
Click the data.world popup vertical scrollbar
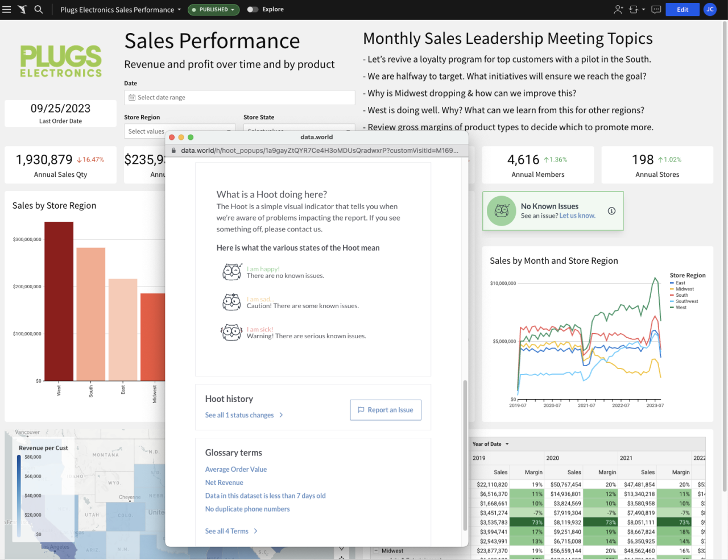pyautogui.click(x=465, y=455)
